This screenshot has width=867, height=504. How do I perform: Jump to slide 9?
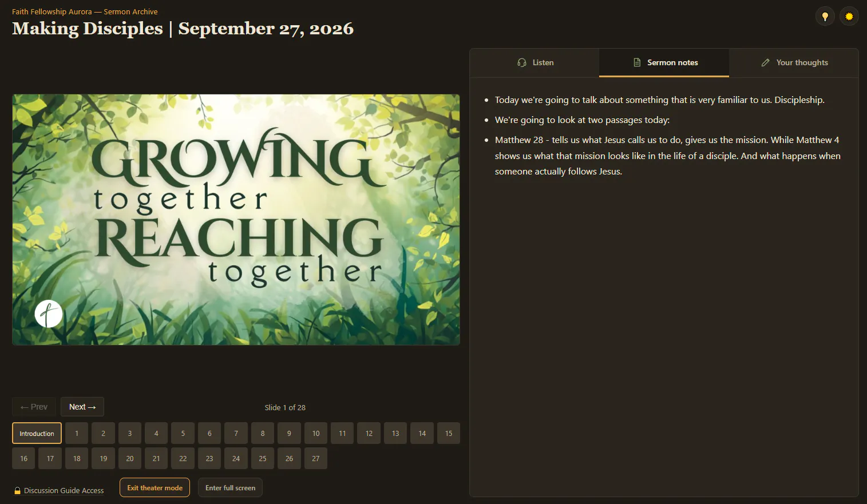pos(289,433)
